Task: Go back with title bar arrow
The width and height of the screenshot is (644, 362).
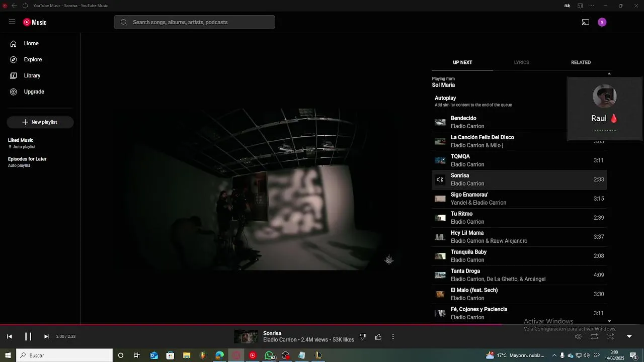Action: point(14,6)
